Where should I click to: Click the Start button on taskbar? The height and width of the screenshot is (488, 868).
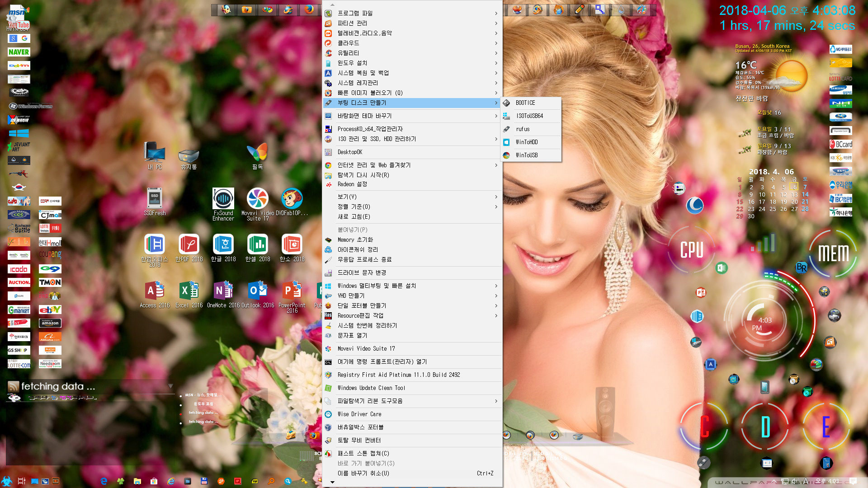tap(7, 481)
